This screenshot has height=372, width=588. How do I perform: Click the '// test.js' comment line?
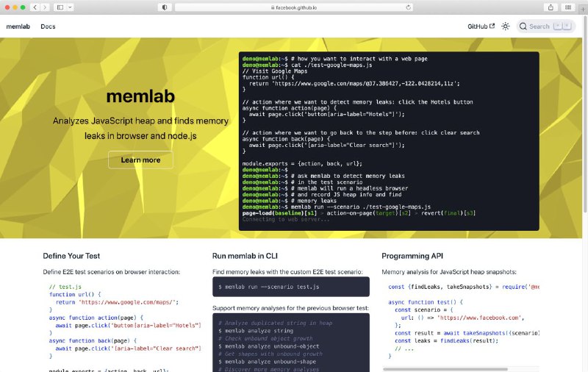(x=65, y=287)
